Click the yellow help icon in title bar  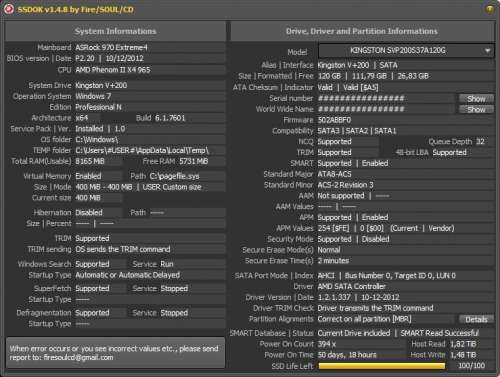click(489, 9)
